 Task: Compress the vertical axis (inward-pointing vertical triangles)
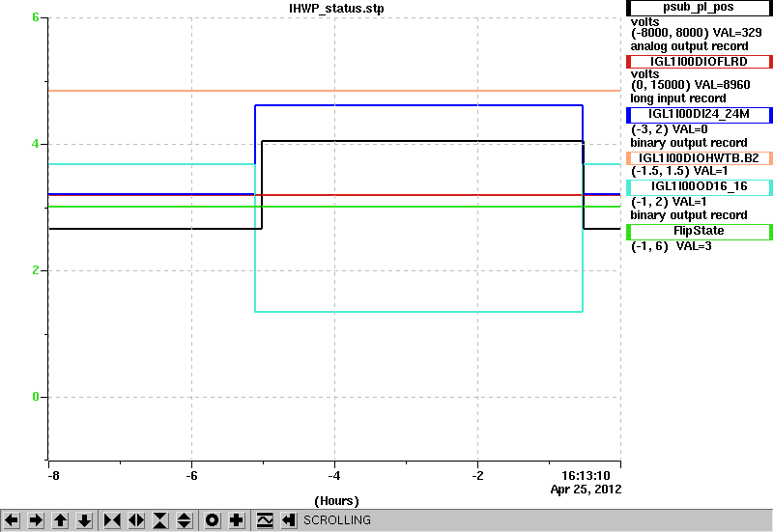(160, 520)
